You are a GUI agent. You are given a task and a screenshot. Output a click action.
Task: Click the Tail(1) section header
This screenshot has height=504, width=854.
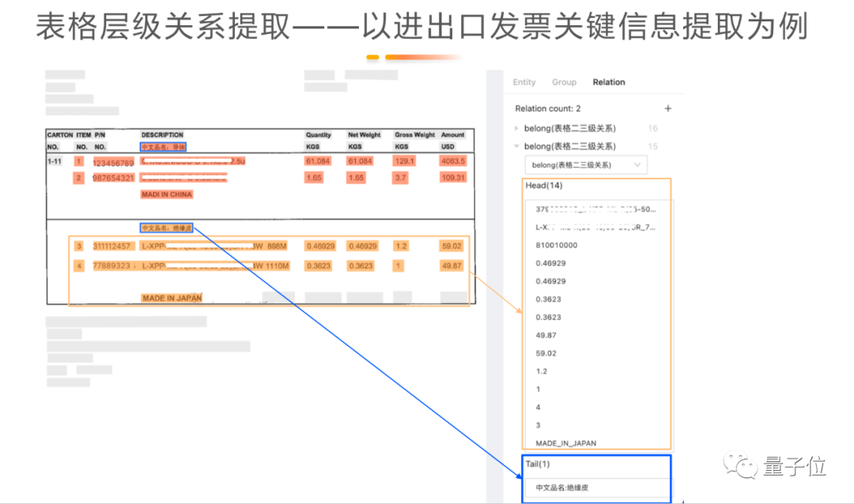[538, 465]
